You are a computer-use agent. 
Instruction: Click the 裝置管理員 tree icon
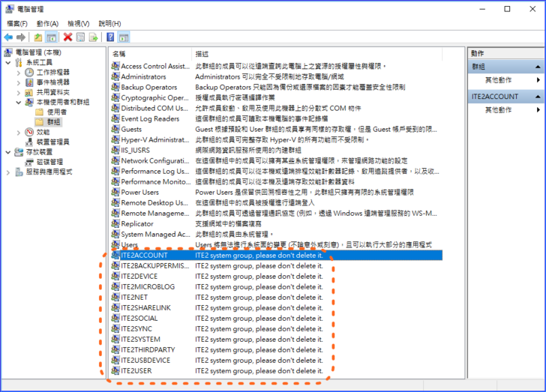tap(29, 142)
